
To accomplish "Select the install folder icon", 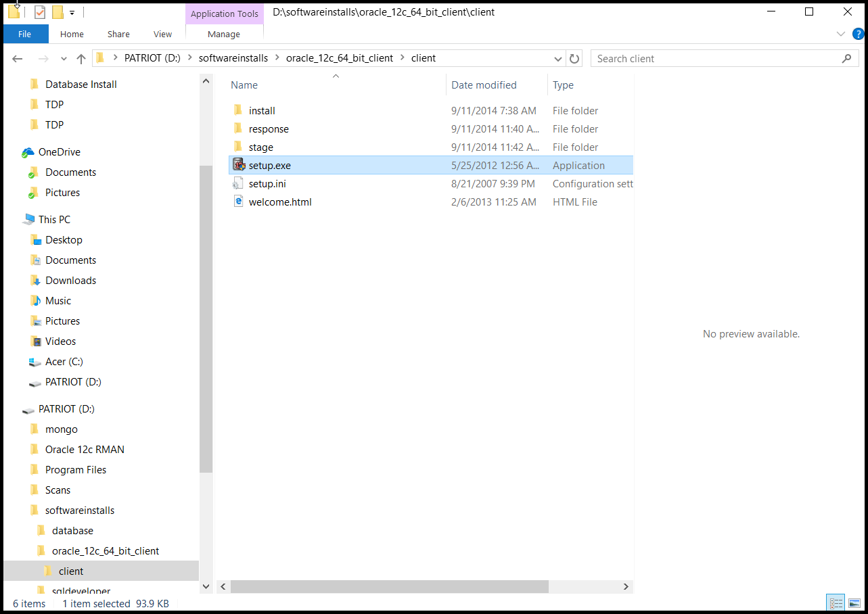I will [238, 110].
